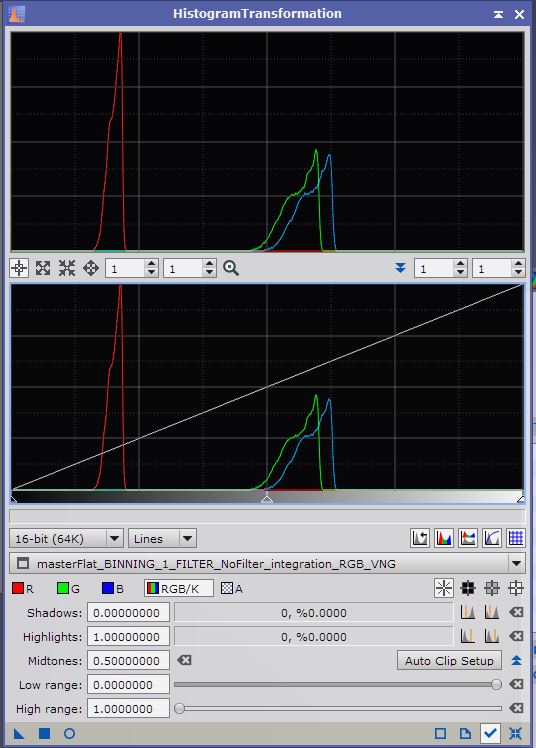Click the Real-Time Preview circle icon
Screen dimensions: 536x748
(70, 733)
